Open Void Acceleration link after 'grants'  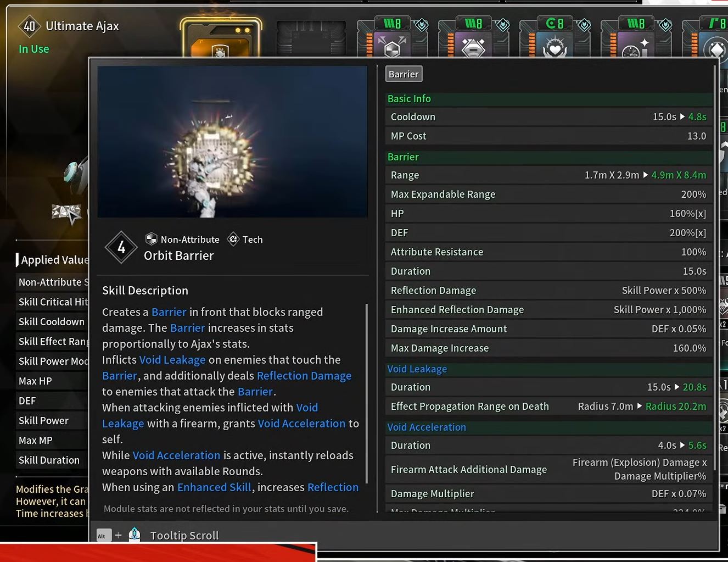[x=302, y=424]
